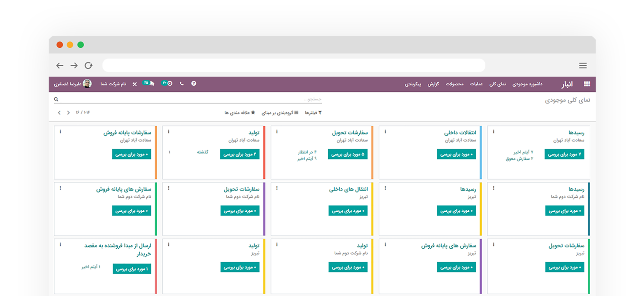
Task: Open kebab menu on سفارشات پایانه فروش card
Action: point(60,132)
